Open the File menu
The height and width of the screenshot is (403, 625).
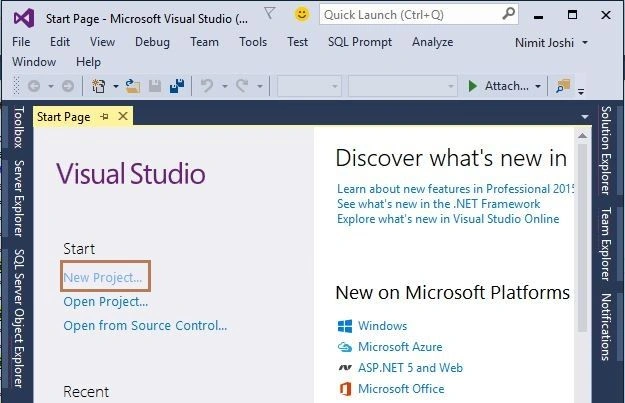[x=21, y=42]
